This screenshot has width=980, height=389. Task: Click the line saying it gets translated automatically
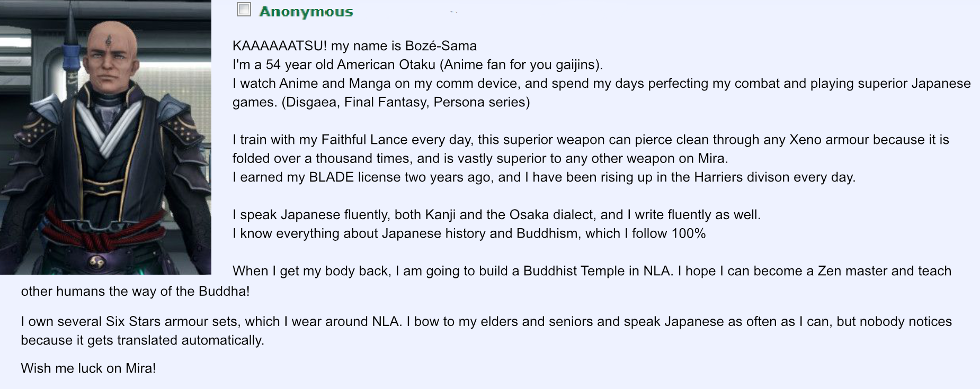pyautogui.click(x=142, y=340)
